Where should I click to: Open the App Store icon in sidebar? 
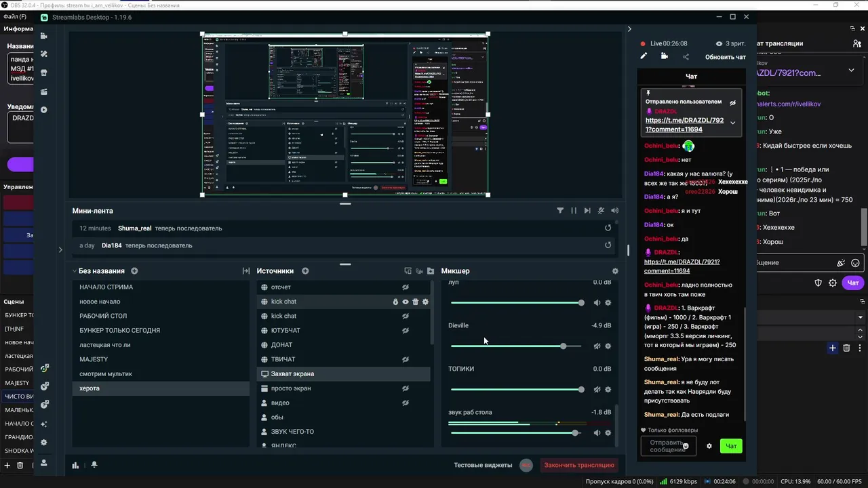[44, 73]
